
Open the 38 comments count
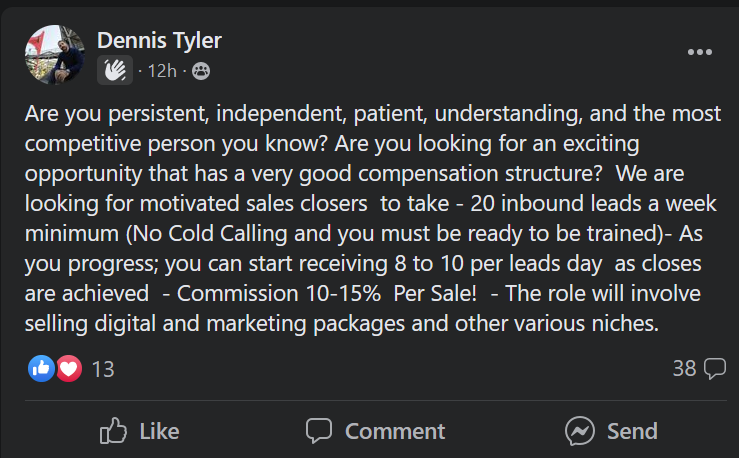pos(684,368)
